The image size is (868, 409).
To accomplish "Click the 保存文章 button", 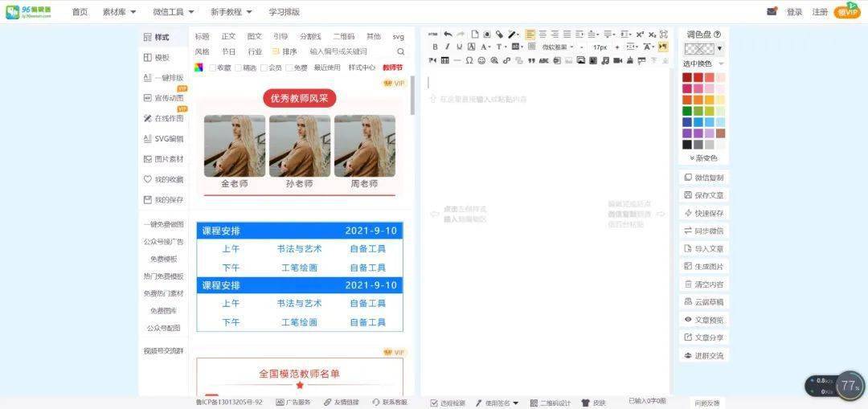I will point(703,195).
